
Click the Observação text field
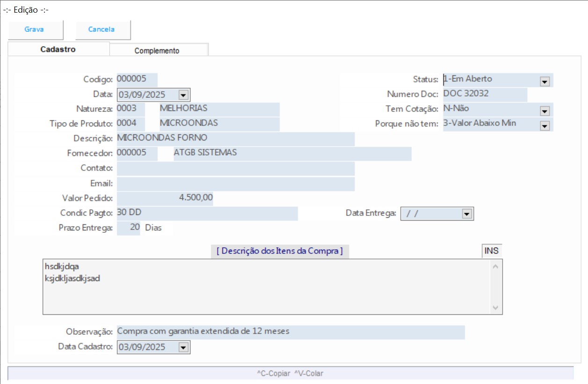pos(290,332)
